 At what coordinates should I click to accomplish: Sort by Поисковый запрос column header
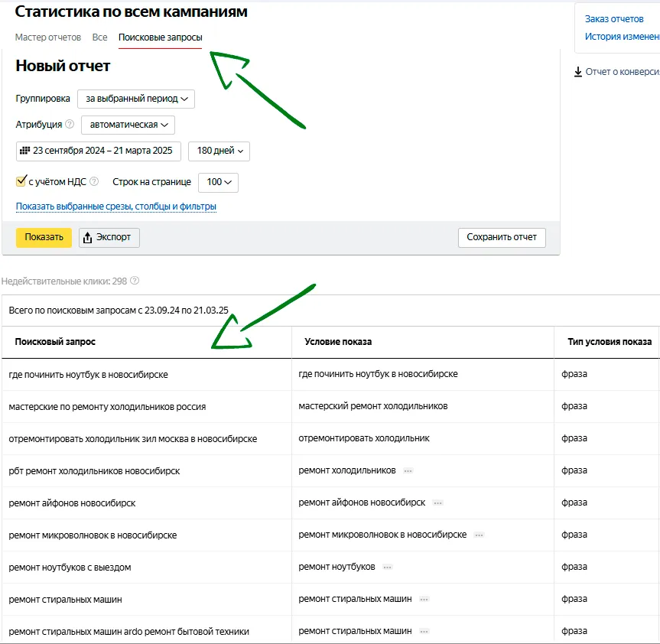55,342
